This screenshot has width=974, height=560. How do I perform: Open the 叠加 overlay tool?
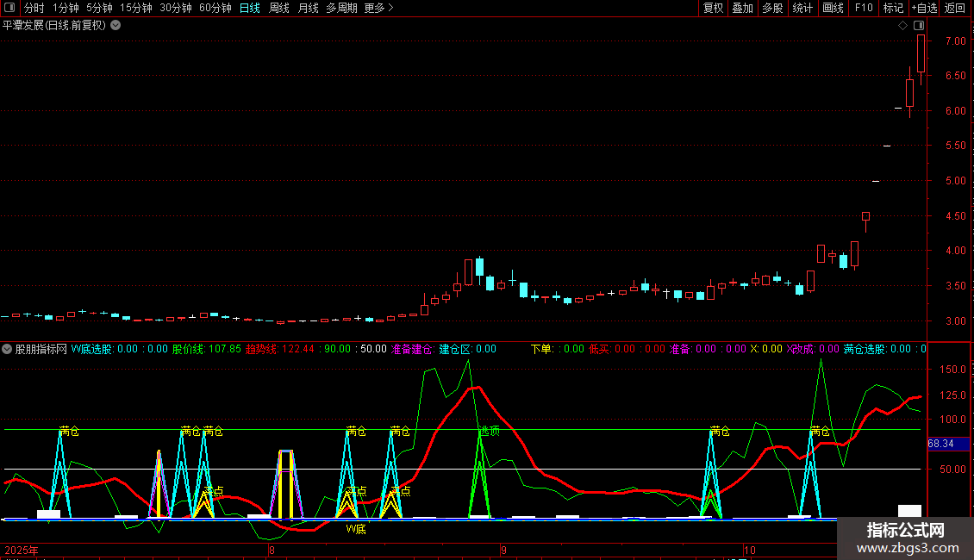point(741,8)
